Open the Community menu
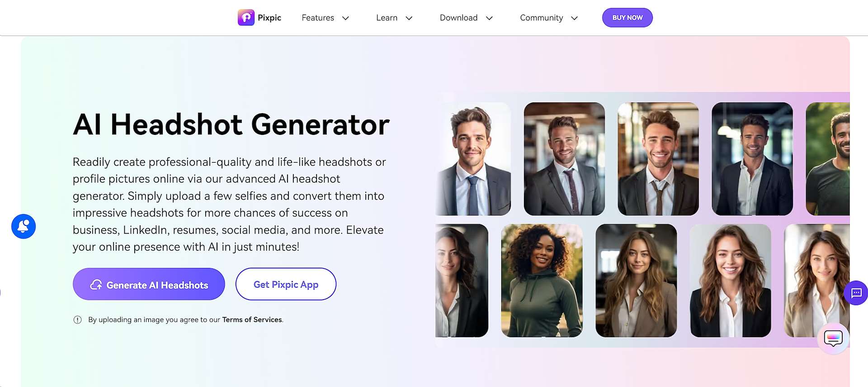Viewport: 868px width, 387px height. 541,18
